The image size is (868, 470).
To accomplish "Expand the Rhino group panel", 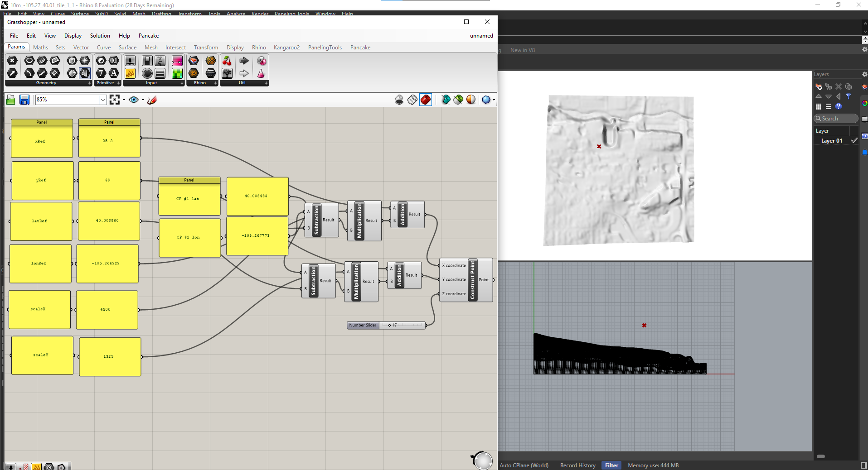I will (216, 83).
